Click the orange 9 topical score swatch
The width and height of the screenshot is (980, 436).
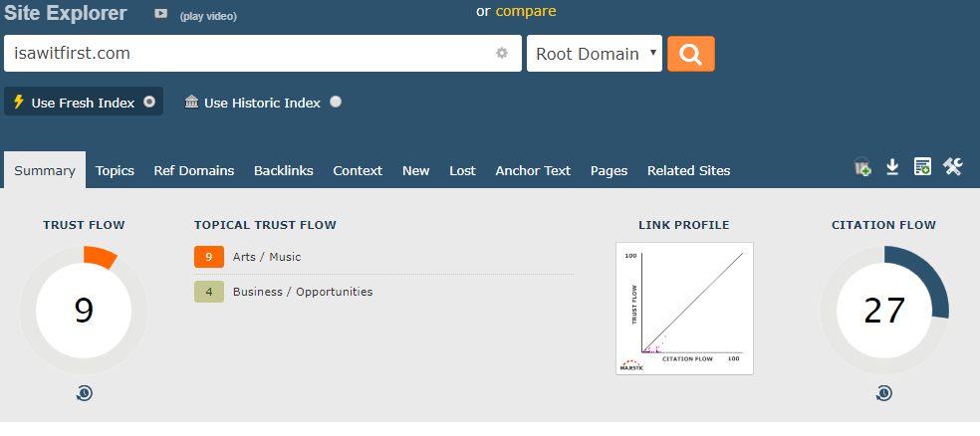point(209,257)
